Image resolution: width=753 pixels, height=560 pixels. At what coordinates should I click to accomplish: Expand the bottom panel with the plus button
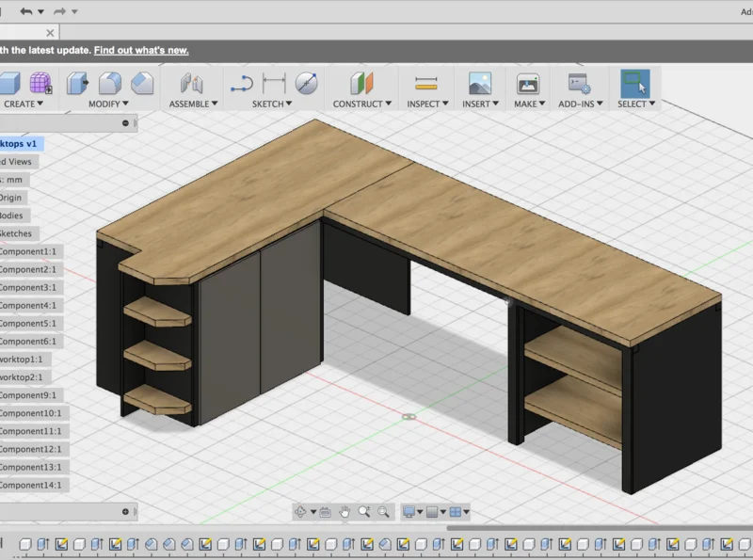(x=125, y=512)
